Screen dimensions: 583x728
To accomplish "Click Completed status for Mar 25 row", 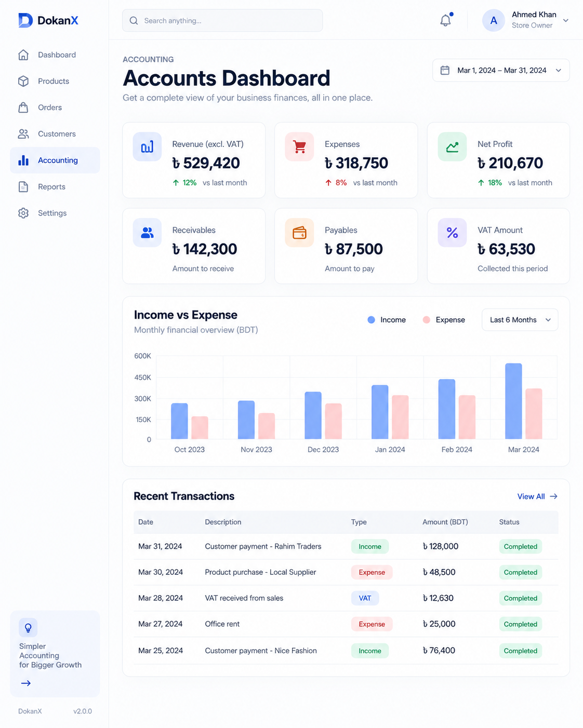I will pyautogui.click(x=520, y=651).
